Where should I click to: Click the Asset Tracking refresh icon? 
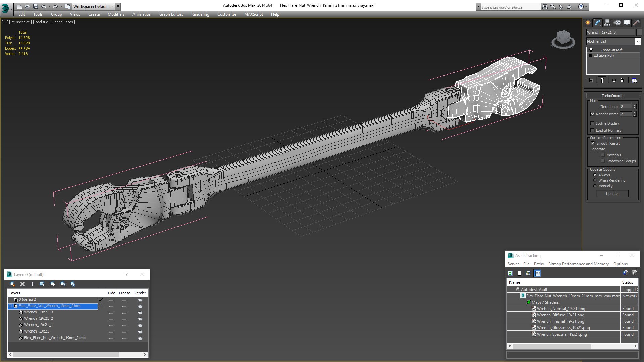click(510, 273)
